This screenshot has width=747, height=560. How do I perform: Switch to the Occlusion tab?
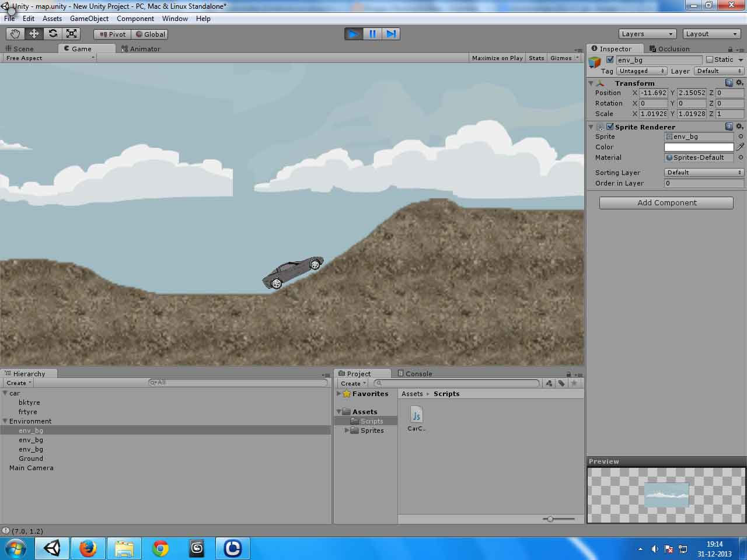click(669, 49)
